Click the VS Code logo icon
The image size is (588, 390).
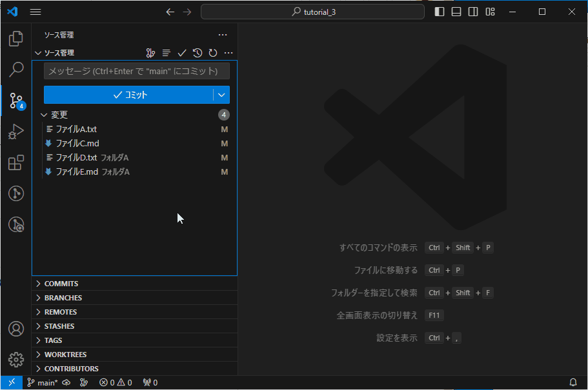(x=12, y=12)
